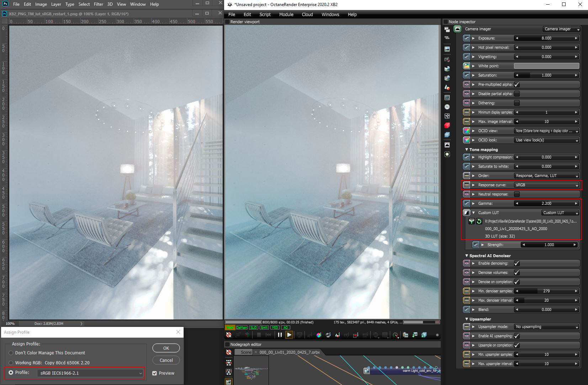Click the reload LUT file icon
The width and height of the screenshot is (588, 385).
tap(479, 221)
